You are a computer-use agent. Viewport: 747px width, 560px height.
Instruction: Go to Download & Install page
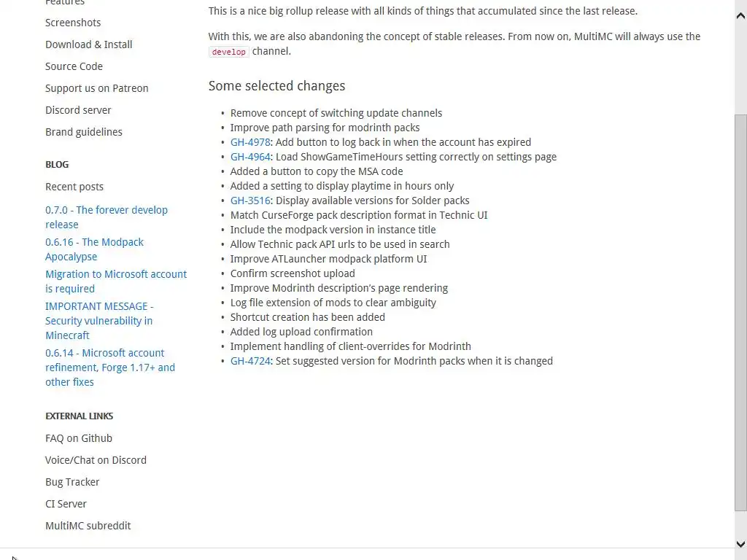(89, 44)
